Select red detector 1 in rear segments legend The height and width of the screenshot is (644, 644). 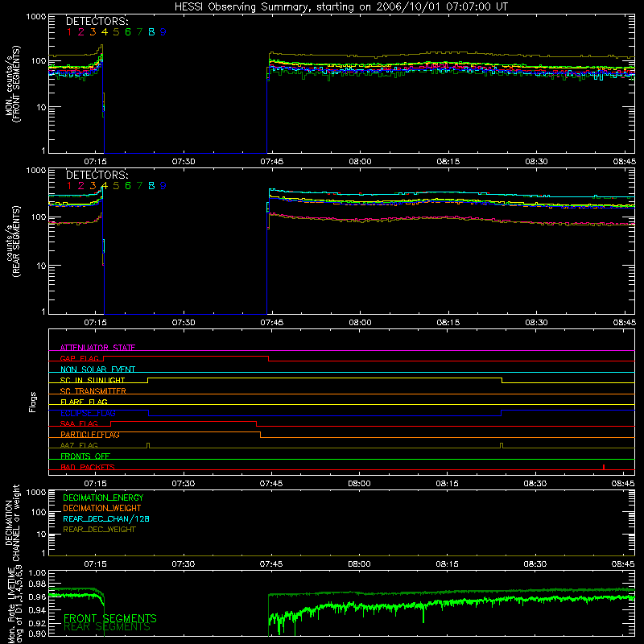tap(69, 186)
